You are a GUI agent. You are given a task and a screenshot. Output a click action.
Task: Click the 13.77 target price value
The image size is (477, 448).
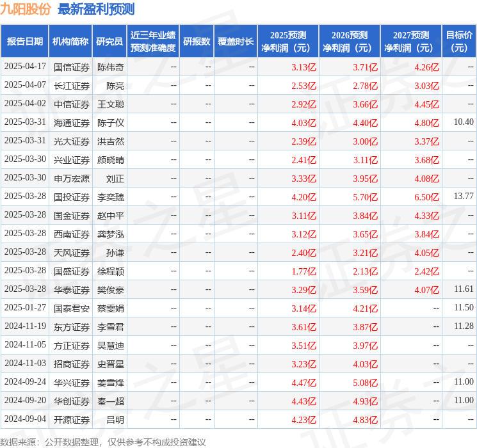click(464, 196)
